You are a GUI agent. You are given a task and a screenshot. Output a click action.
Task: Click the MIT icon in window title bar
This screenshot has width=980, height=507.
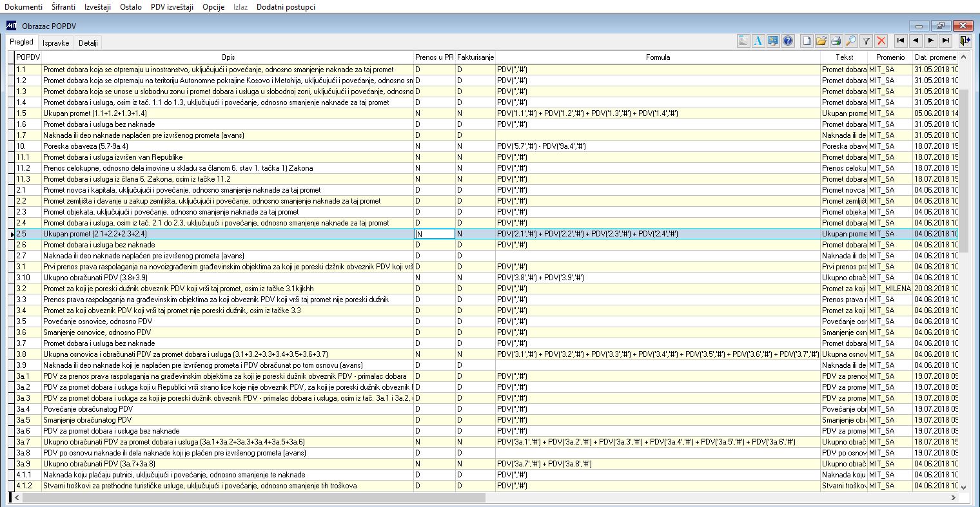(x=11, y=26)
